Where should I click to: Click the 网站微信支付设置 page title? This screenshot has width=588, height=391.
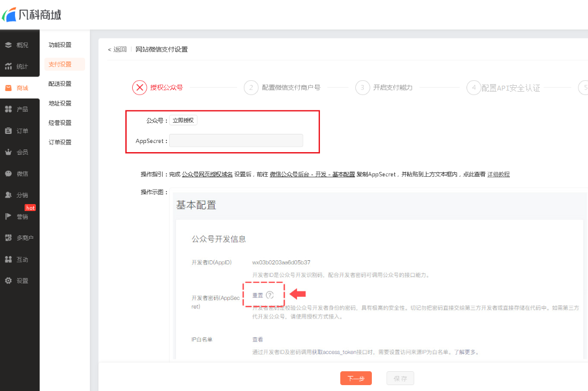pyautogui.click(x=162, y=49)
